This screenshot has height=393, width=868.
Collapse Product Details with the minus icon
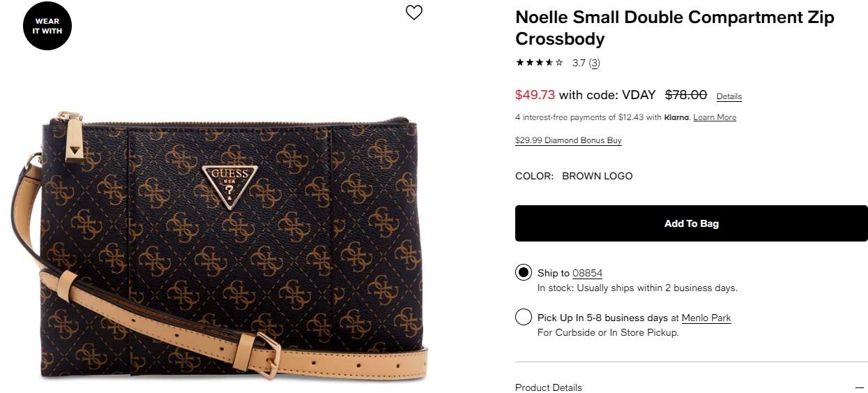pos(859,387)
